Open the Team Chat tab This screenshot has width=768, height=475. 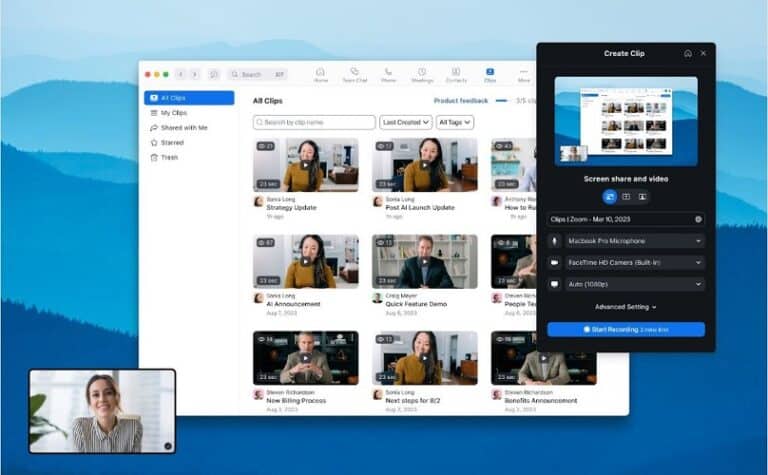coord(355,75)
